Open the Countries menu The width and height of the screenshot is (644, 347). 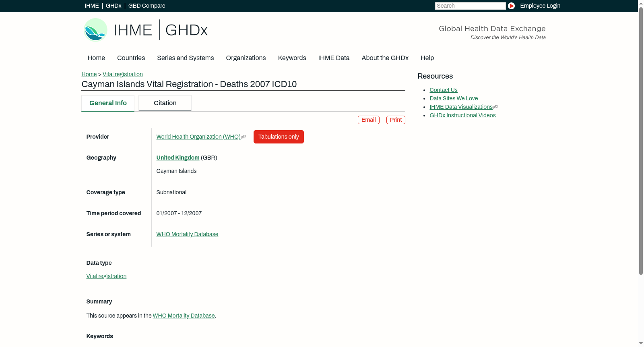pos(131,58)
